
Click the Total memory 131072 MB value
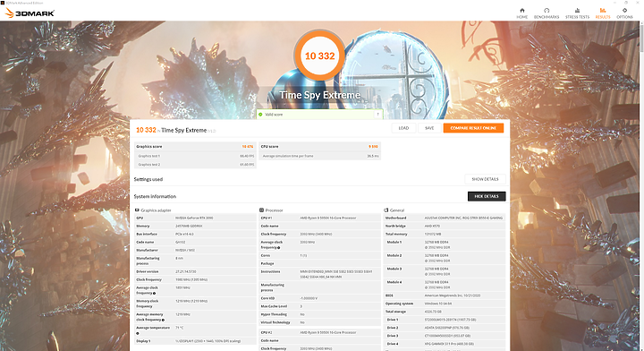coord(433,234)
